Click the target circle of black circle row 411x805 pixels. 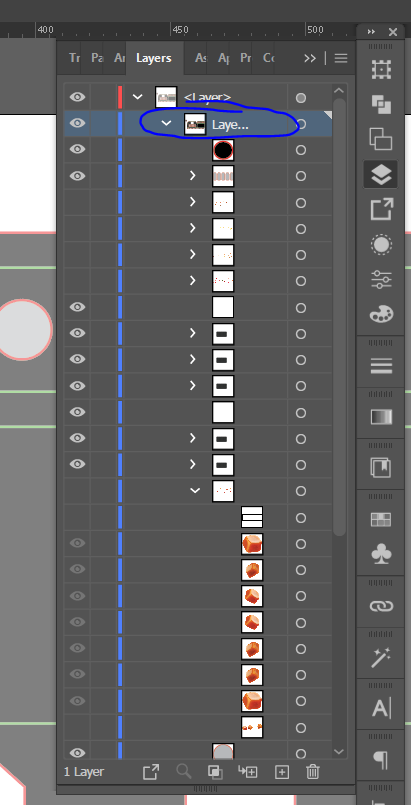click(x=301, y=150)
